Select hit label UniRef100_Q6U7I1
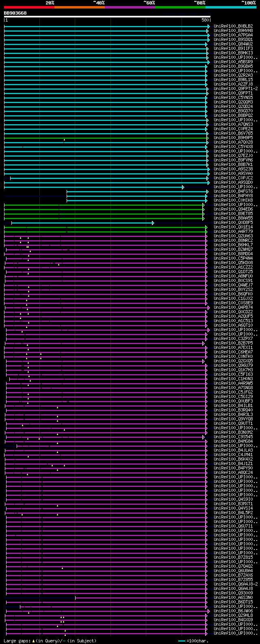Image resolution: width=260 pixels, height=644 pixels. [233, 526]
